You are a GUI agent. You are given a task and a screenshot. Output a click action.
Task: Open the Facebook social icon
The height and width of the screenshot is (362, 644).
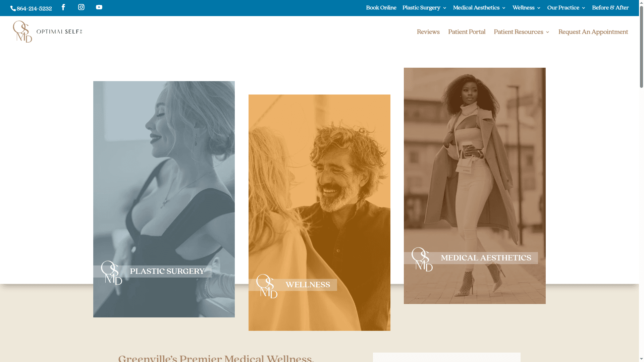coord(63,7)
